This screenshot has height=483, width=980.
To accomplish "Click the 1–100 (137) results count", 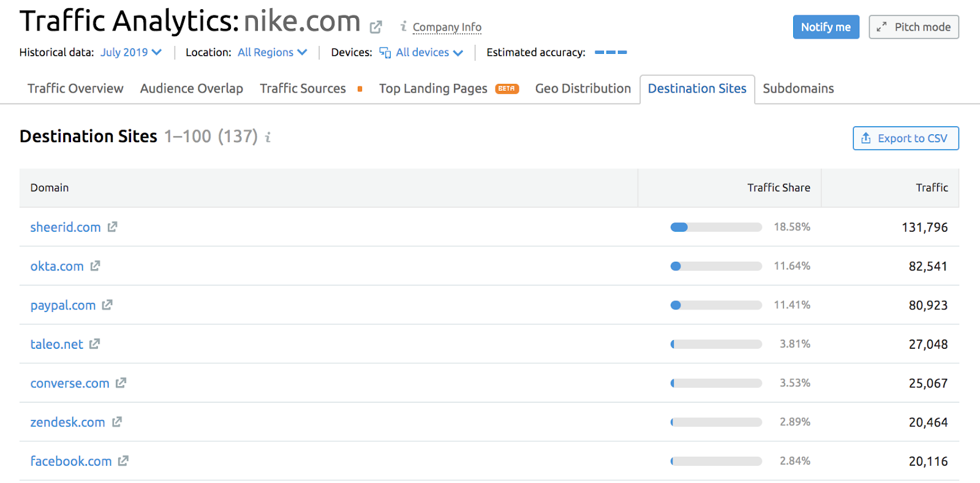I will [211, 136].
